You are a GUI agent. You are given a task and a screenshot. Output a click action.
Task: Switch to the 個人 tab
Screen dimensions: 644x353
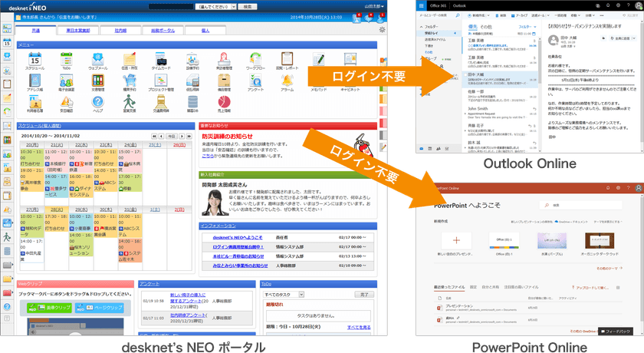(205, 30)
